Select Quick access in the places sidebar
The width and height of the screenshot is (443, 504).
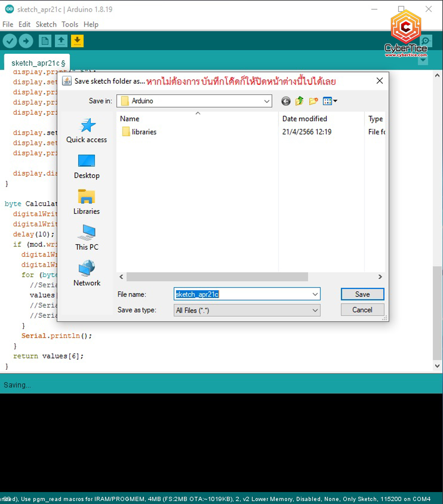click(x=87, y=131)
